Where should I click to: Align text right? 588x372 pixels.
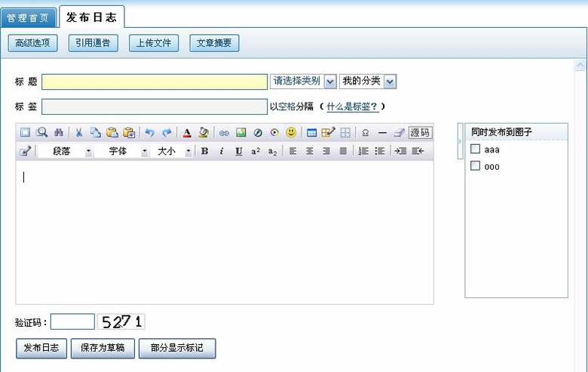pos(326,151)
